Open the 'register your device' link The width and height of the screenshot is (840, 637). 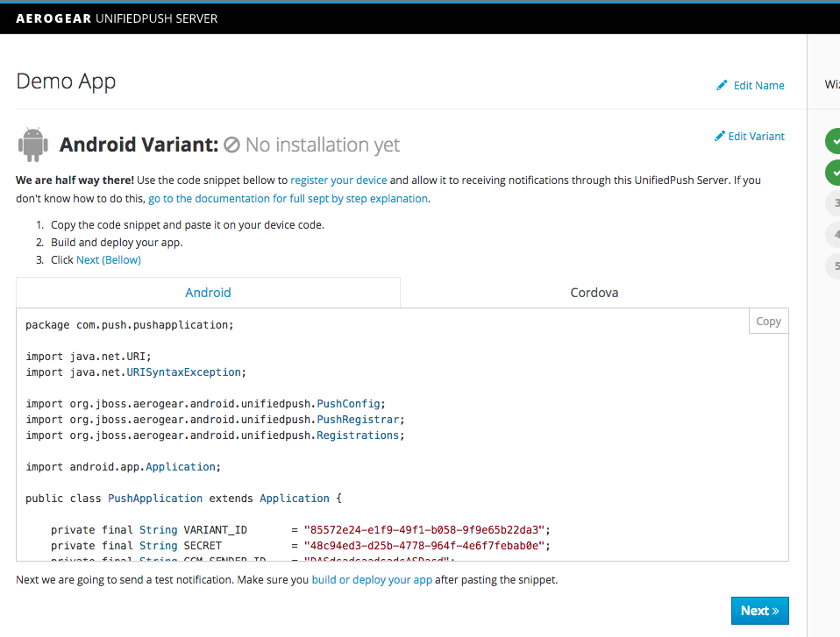coord(338,180)
